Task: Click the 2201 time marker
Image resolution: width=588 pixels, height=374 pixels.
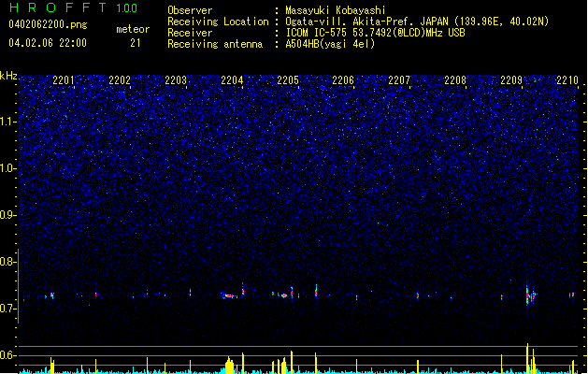Action: (x=64, y=79)
